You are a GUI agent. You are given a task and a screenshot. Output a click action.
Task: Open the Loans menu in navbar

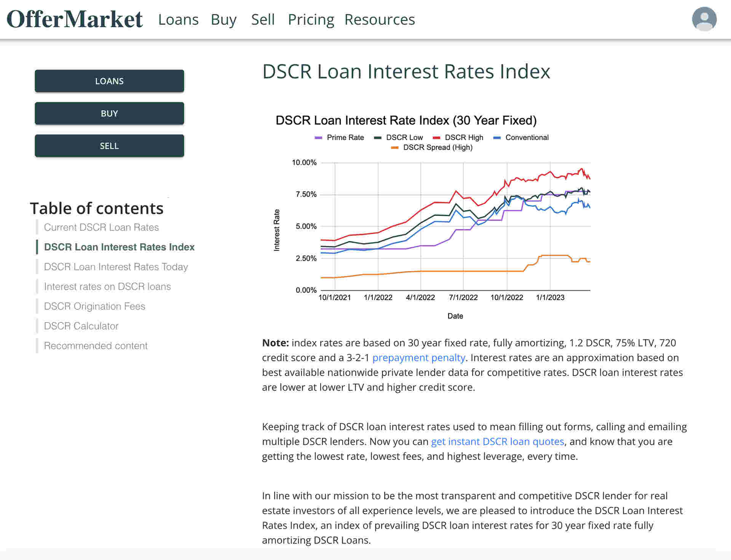[x=178, y=19]
